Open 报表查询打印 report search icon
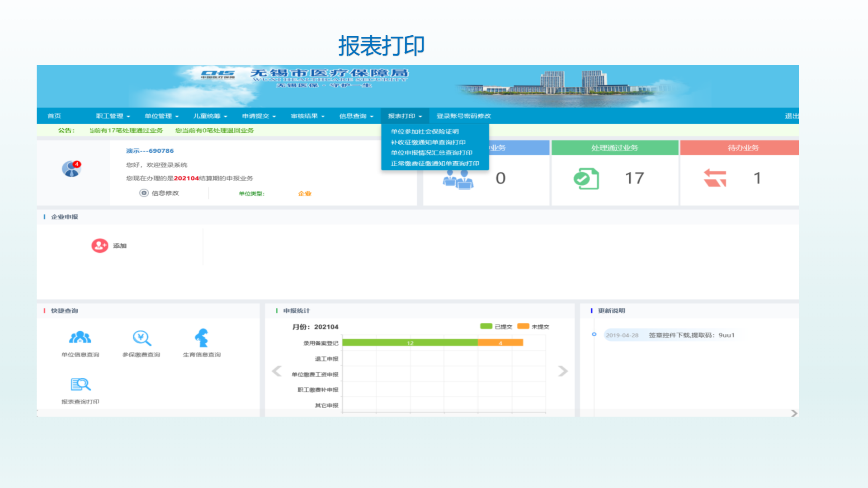868x488 pixels. [x=80, y=385]
